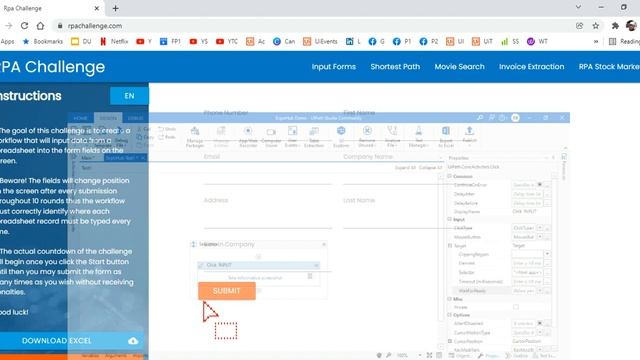Screen dimensions: 640x360
Task: Toggle the Private checkbox in UiPath Properties
Action: pyautogui.click(x=516, y=307)
